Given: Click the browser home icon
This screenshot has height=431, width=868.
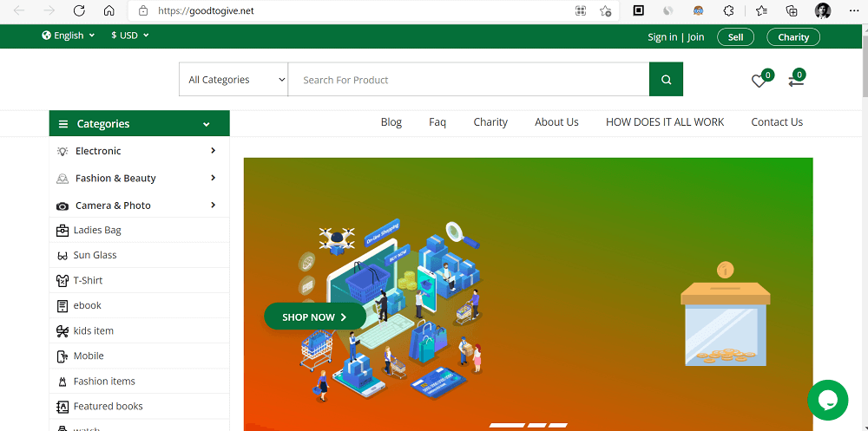Looking at the screenshot, I should pos(108,11).
